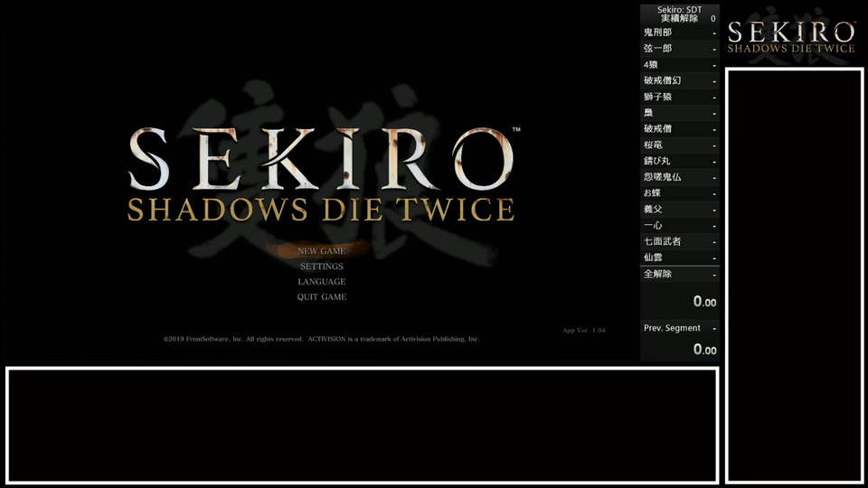The width and height of the screenshot is (868, 488).
Task: Select NEW GAME on the title menu
Action: (322, 251)
